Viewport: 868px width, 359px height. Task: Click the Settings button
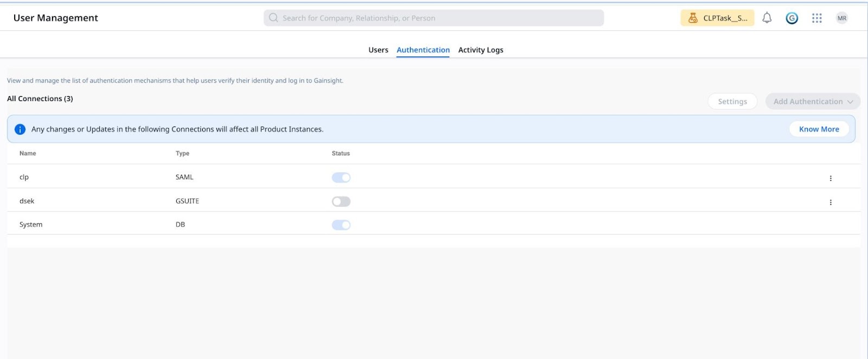(x=732, y=102)
